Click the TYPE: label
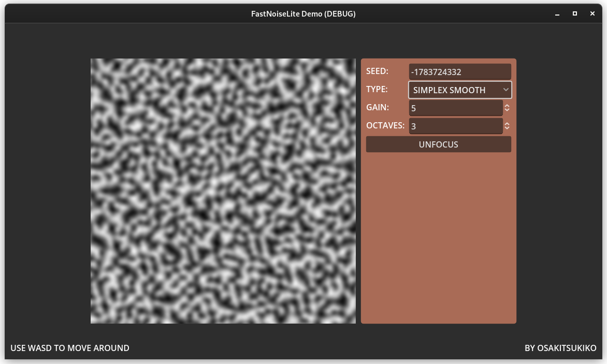 coord(377,90)
